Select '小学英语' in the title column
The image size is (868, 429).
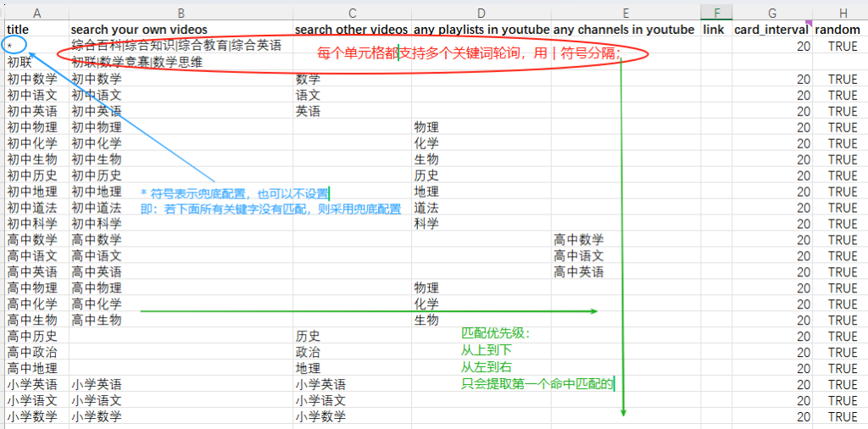[37, 384]
